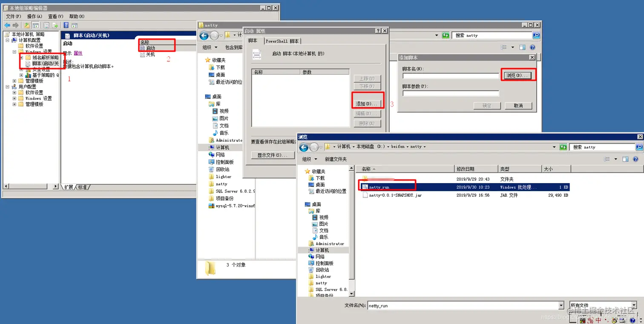Switch to the PowerShell 脚本 tab
644x324 pixels.
(x=282, y=41)
